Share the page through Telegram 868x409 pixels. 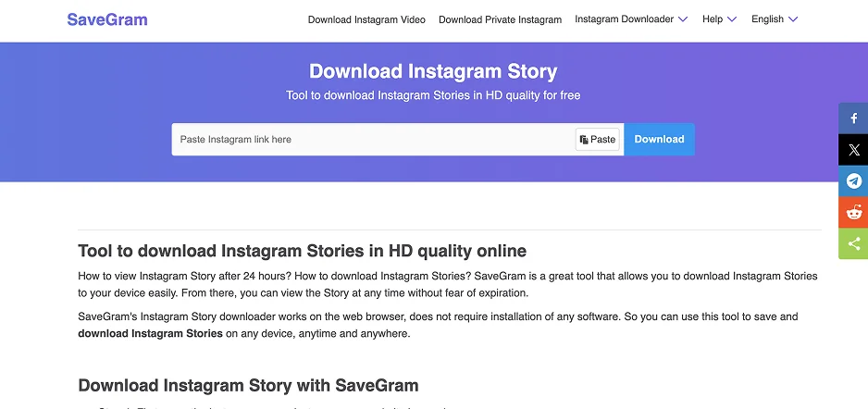(853, 181)
